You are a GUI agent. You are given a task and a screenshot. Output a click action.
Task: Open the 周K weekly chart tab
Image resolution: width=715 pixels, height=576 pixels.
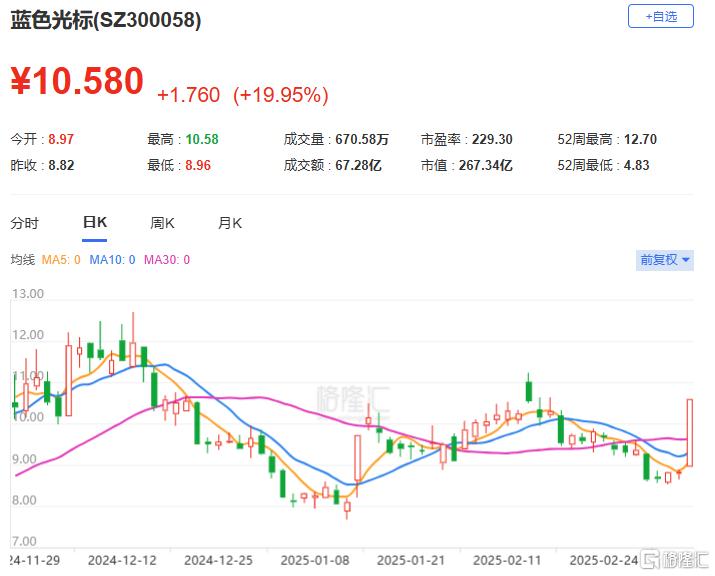tap(162, 223)
